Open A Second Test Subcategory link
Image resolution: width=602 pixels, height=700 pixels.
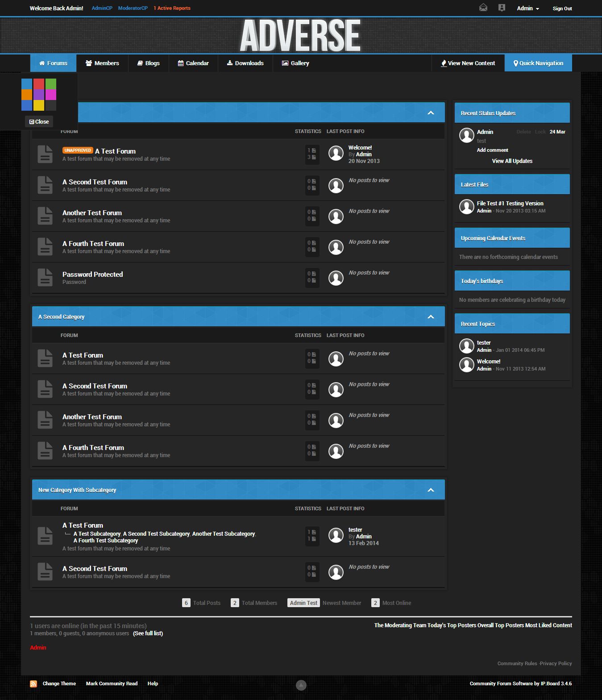pos(156,533)
